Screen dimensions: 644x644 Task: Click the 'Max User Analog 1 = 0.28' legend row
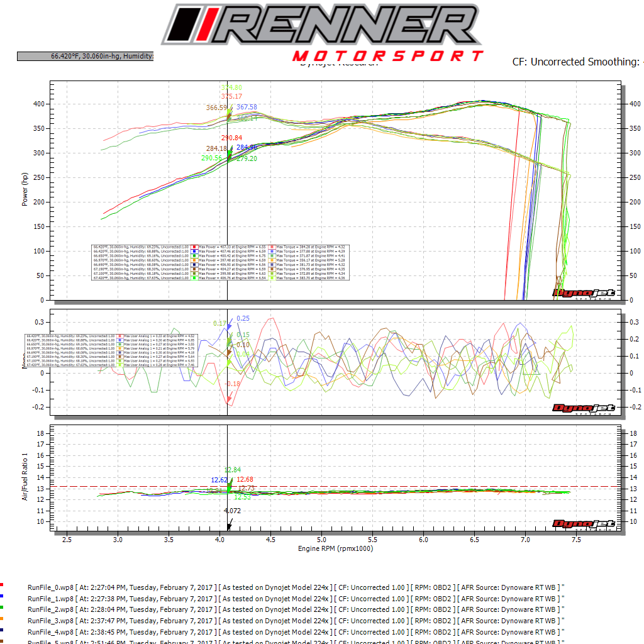159,365
